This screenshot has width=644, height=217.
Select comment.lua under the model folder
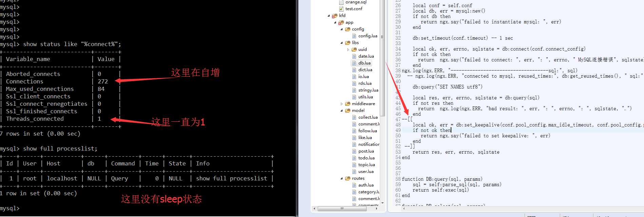pos(369,124)
